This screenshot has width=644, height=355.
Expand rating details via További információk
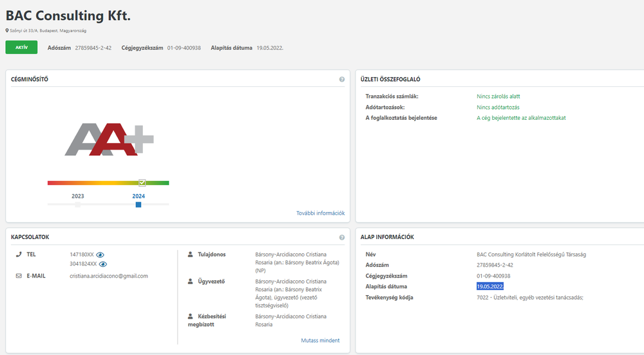pos(320,213)
